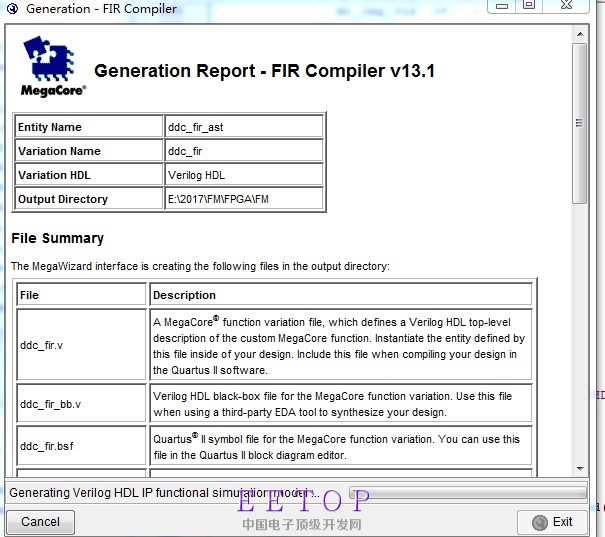Click the ddc_fir.v variation file description
The width and height of the screenshot is (605, 537).
click(x=339, y=346)
